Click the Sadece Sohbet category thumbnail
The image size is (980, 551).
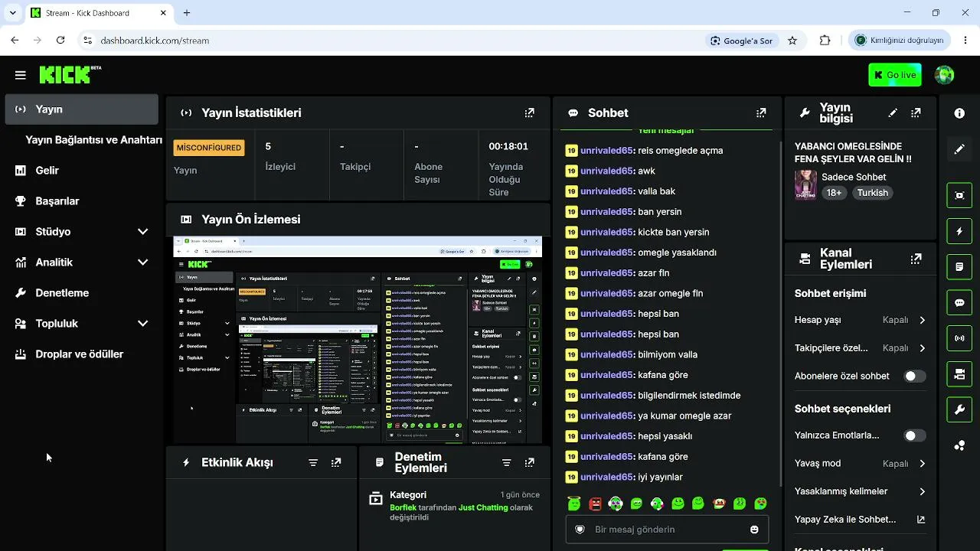805,184
